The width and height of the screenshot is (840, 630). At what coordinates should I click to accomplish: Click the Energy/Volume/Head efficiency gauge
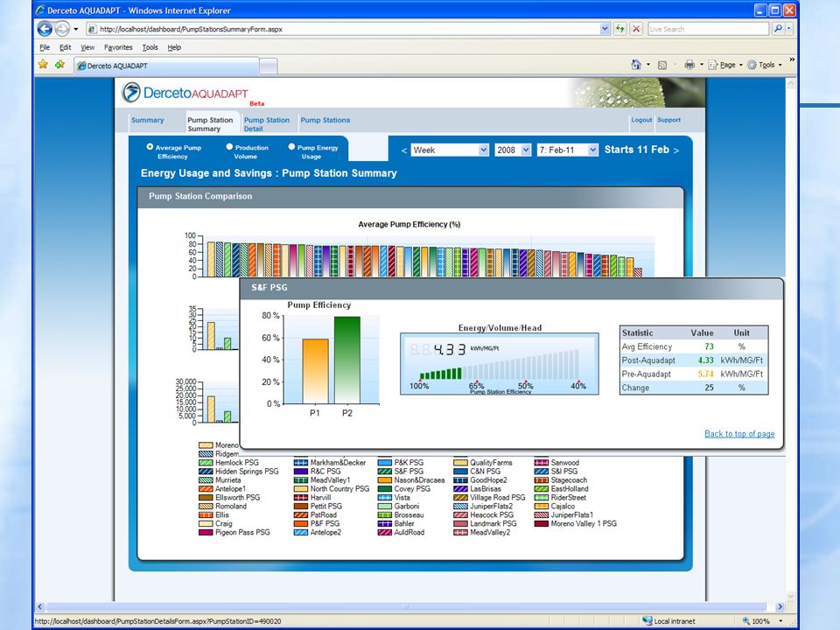[500, 364]
